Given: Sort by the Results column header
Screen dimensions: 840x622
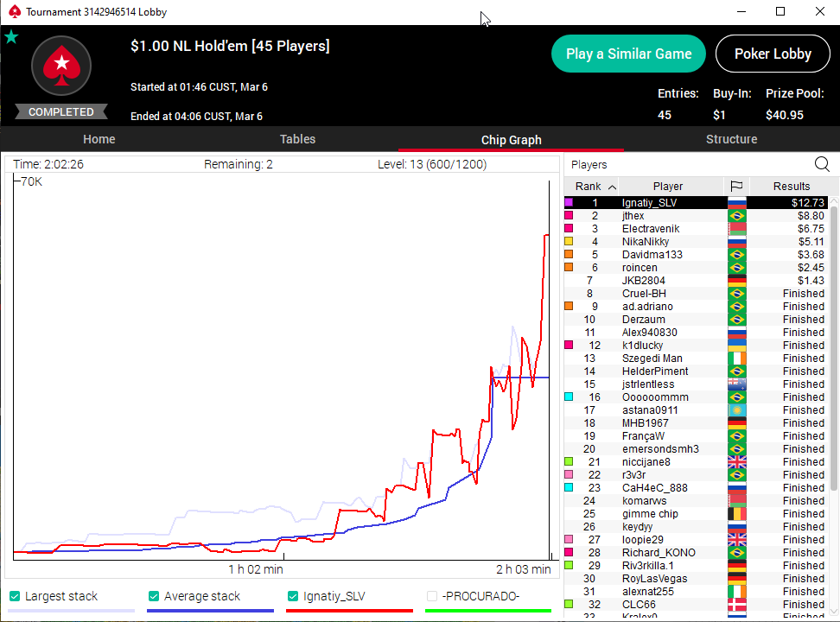Looking at the screenshot, I should pyautogui.click(x=792, y=186).
